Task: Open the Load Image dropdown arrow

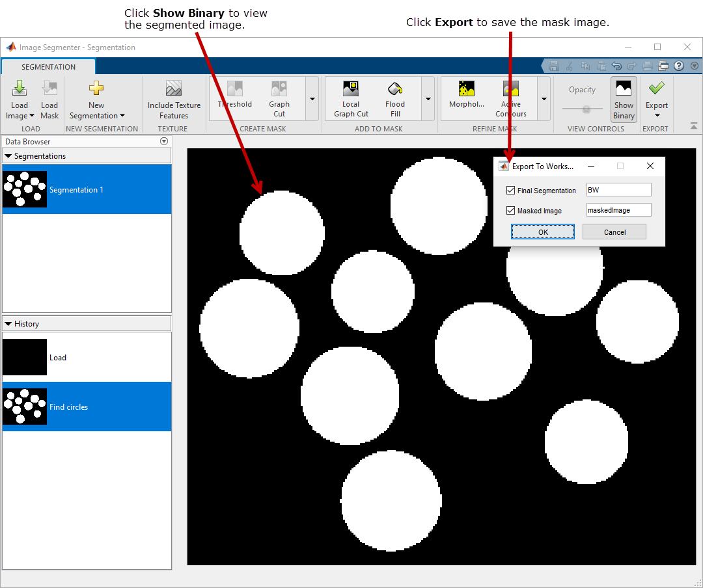Action: click(32, 116)
